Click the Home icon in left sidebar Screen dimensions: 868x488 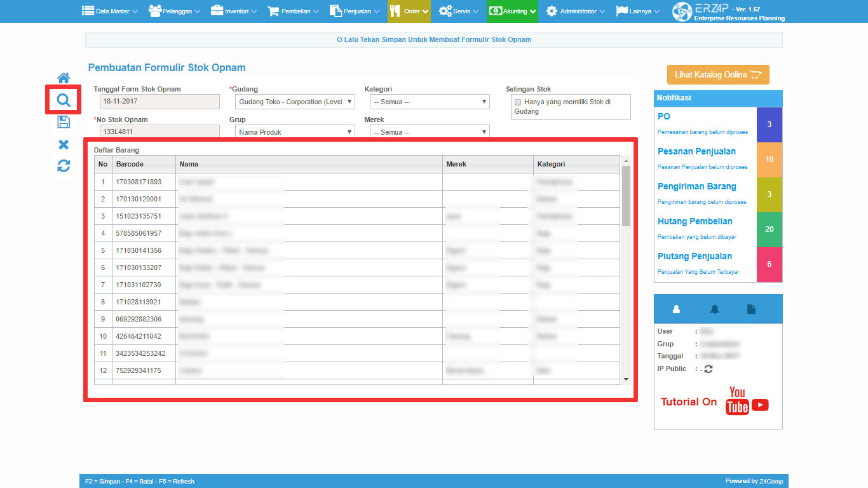click(64, 78)
